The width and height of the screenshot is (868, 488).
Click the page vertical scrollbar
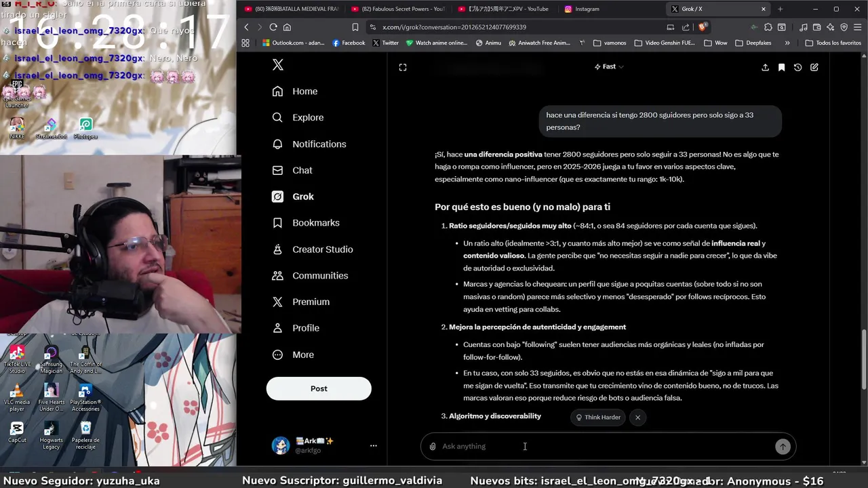tap(863, 359)
